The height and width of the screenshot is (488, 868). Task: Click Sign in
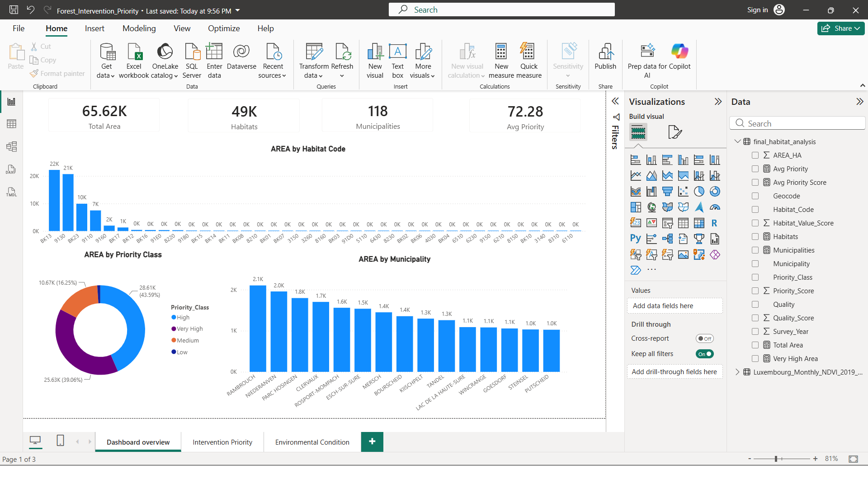click(757, 10)
